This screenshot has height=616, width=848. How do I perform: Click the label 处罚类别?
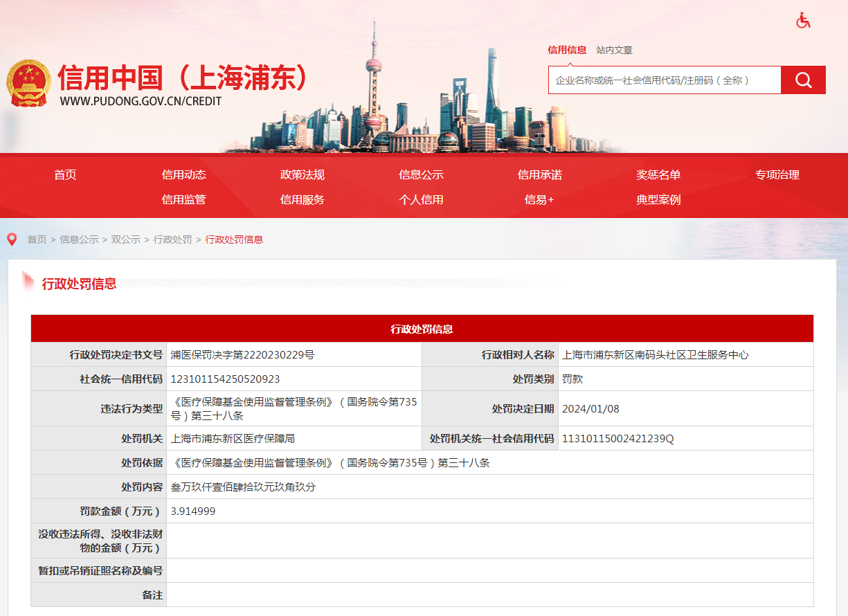pyautogui.click(x=534, y=379)
